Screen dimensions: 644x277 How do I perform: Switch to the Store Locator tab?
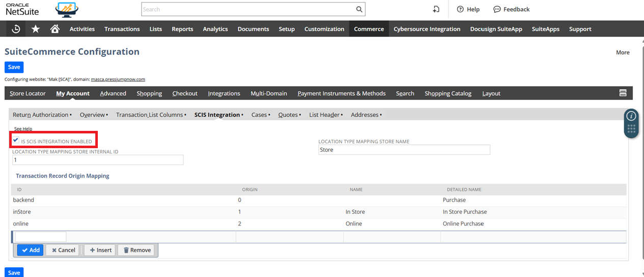pos(28,93)
